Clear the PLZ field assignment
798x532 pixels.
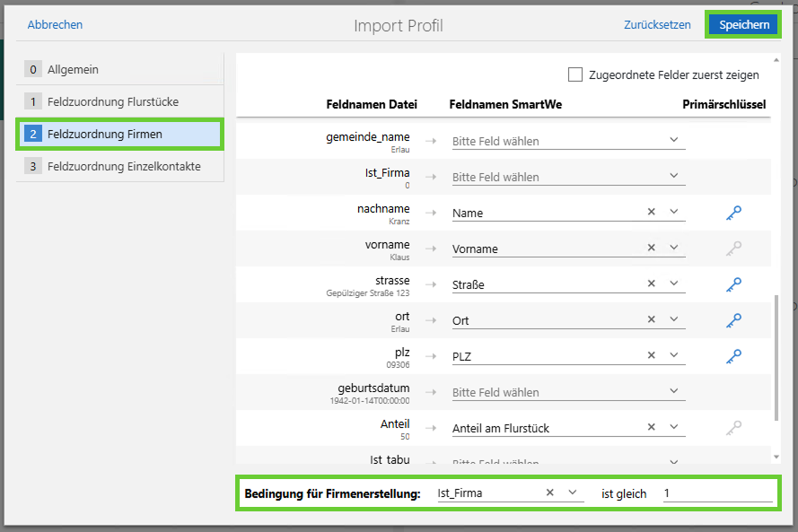(651, 355)
